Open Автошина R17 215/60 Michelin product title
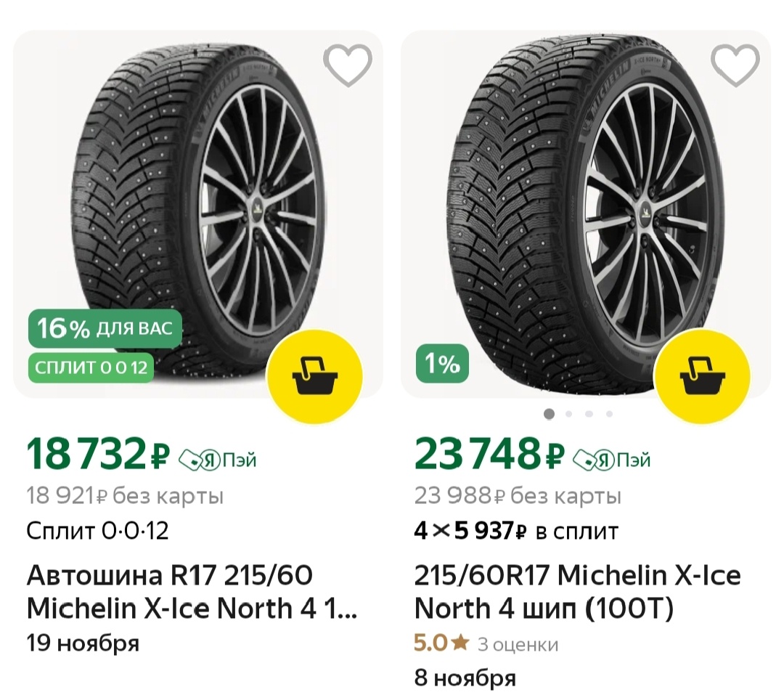The height and width of the screenshot is (695, 784). pyautogui.click(x=192, y=592)
